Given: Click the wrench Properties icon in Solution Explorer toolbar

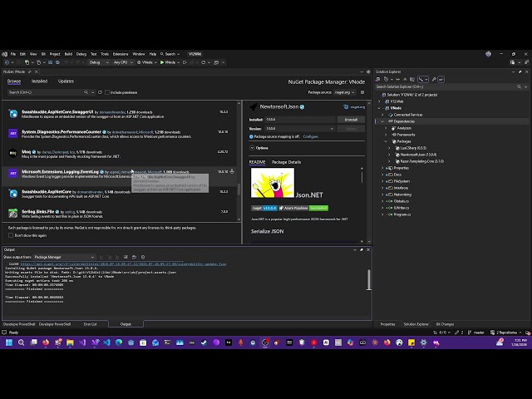Looking at the screenshot, I should point(434,80).
